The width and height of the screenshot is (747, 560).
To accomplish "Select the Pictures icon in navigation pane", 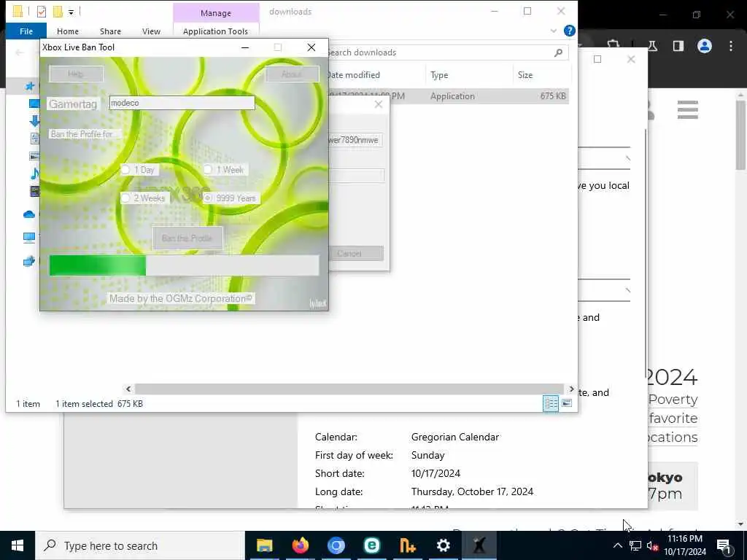I will click(x=34, y=156).
